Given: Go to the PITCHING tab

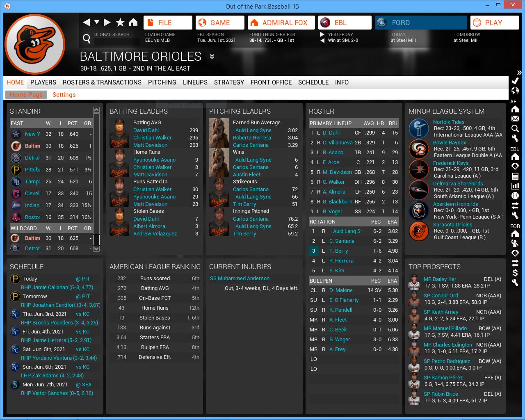Looking at the screenshot, I should point(162,82).
